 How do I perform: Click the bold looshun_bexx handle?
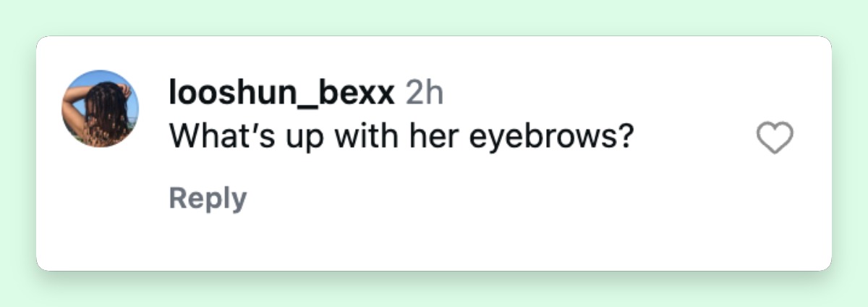point(281,93)
